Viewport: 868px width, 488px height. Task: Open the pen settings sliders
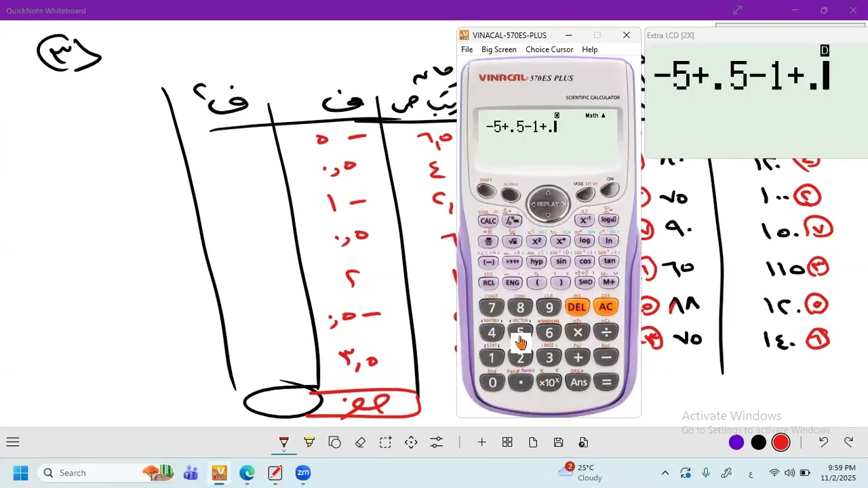pos(436,443)
